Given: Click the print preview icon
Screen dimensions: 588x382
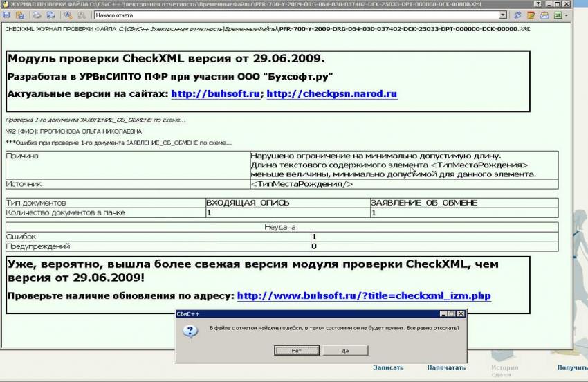Looking at the screenshot, I should pyautogui.click(x=50, y=15).
